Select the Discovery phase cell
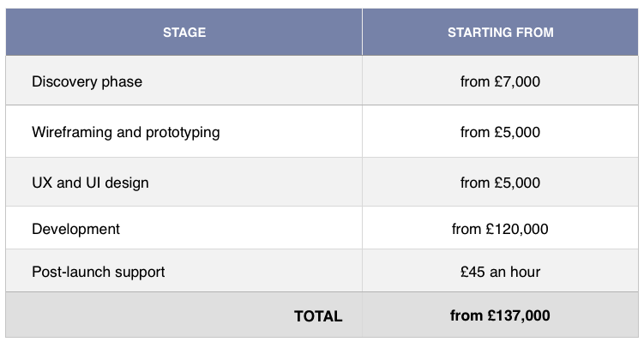This screenshot has width=644, height=342. pos(184,81)
